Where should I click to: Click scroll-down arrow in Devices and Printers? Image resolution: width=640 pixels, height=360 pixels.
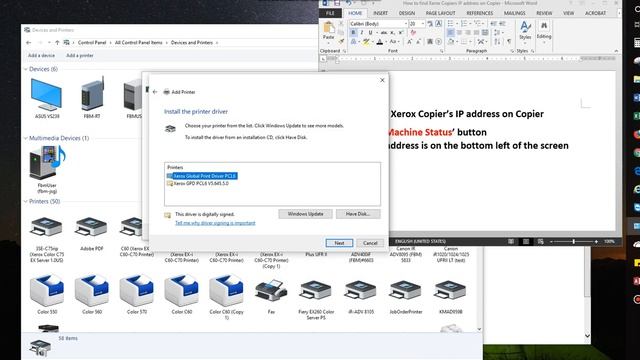click(x=479, y=329)
